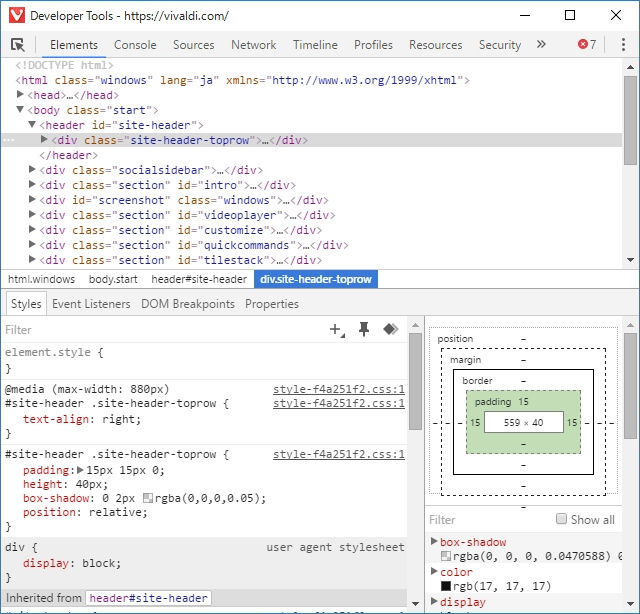Screen dimensions: 640x614
Task: Click computed box-shadow rgba swatch
Action: (446, 556)
